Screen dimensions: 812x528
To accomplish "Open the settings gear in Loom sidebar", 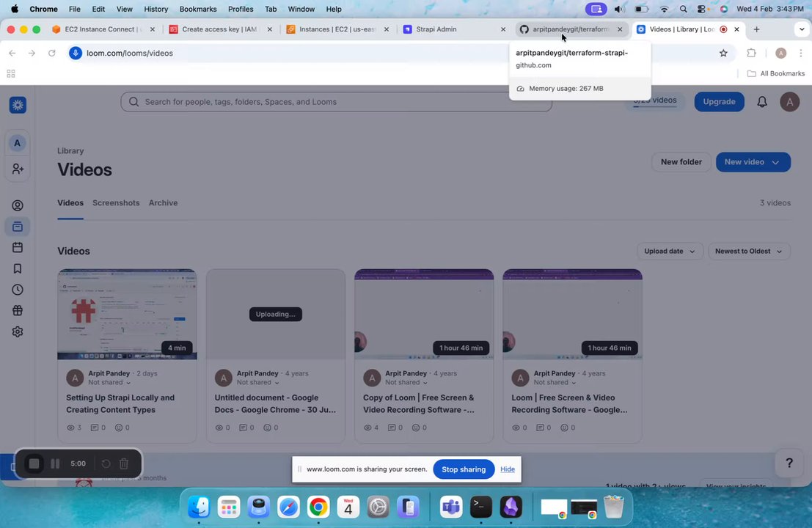I will coord(18,331).
